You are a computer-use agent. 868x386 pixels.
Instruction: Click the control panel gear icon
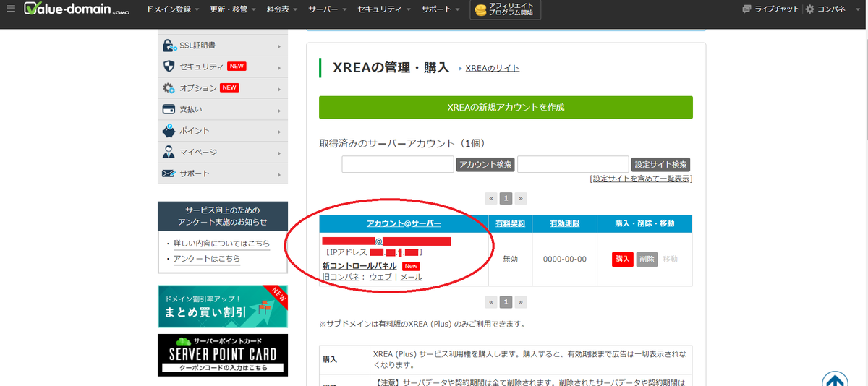[809, 9]
